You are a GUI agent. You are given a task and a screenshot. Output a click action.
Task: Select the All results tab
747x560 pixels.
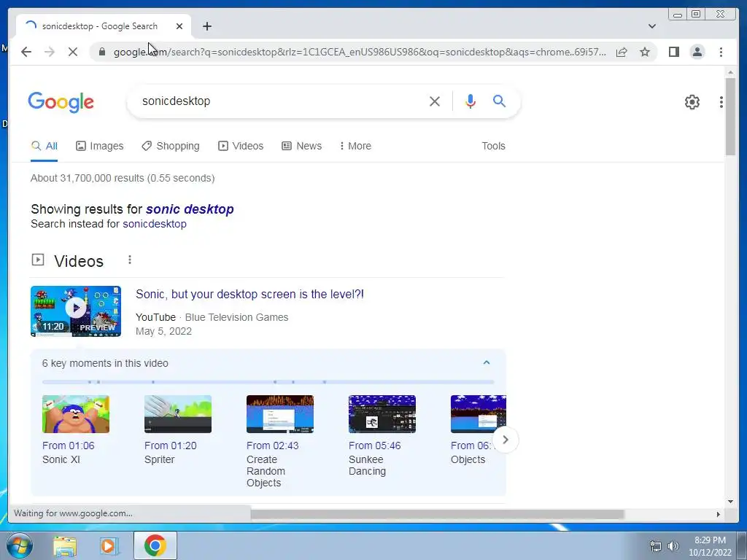(x=44, y=146)
